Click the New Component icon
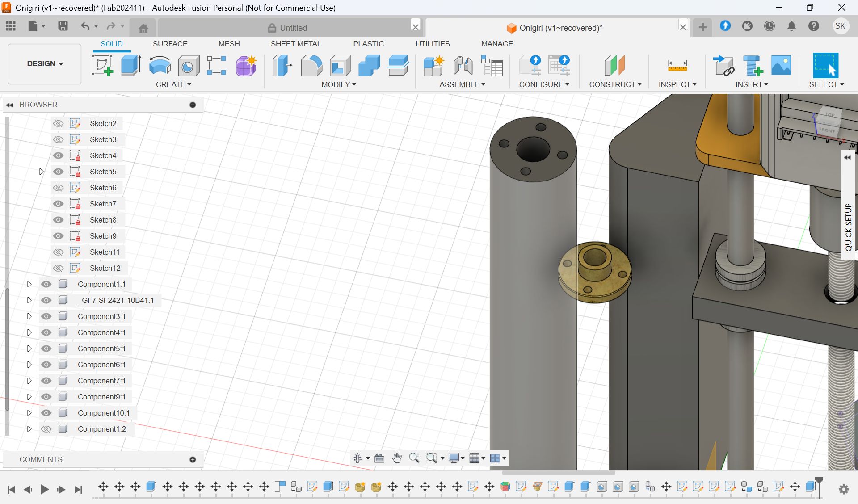 pyautogui.click(x=433, y=66)
